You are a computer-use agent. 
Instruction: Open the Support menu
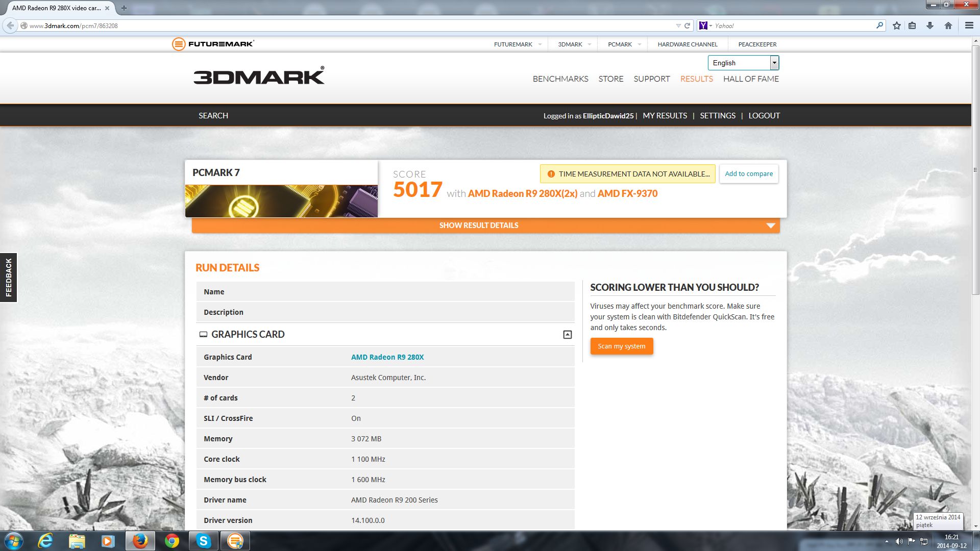652,79
